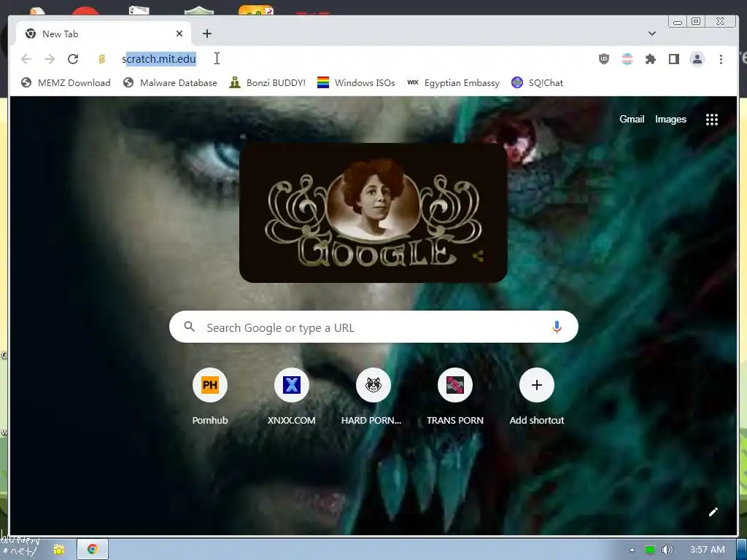The image size is (747, 560).
Task: Maximize the Chrome window
Action: tap(696, 21)
